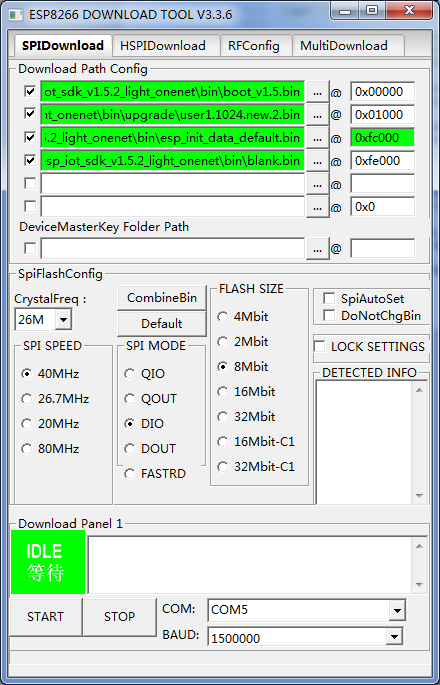Click the green 0xfc000 address field
The width and height of the screenshot is (440, 685).
coord(382,138)
